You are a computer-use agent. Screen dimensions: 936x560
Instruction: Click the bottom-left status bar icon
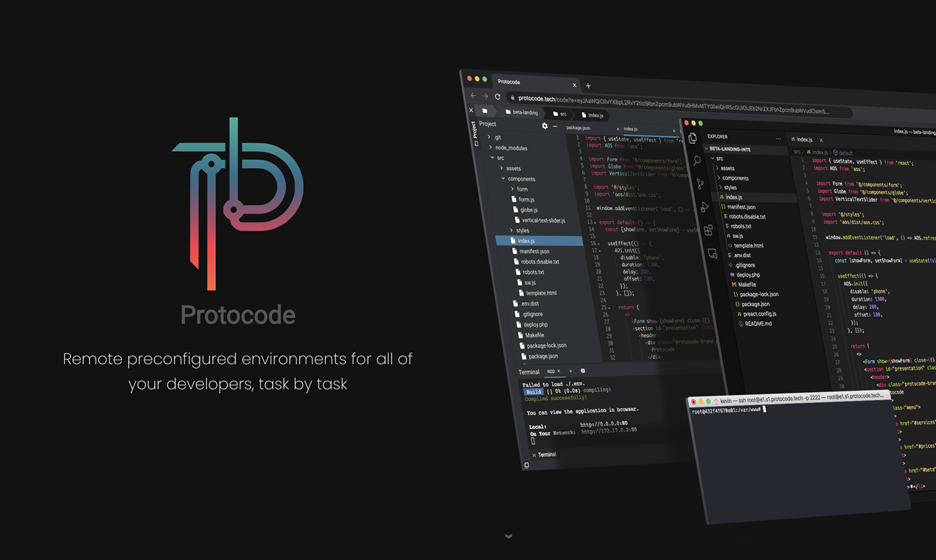(x=526, y=465)
